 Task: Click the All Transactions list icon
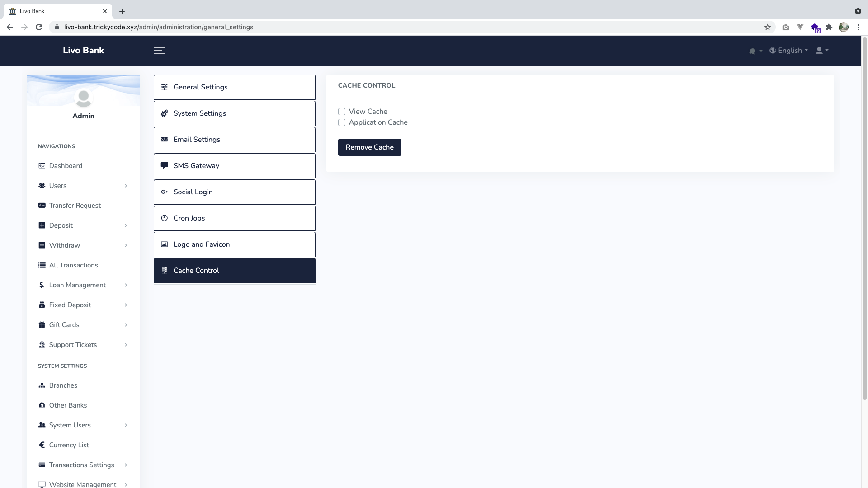tap(42, 265)
